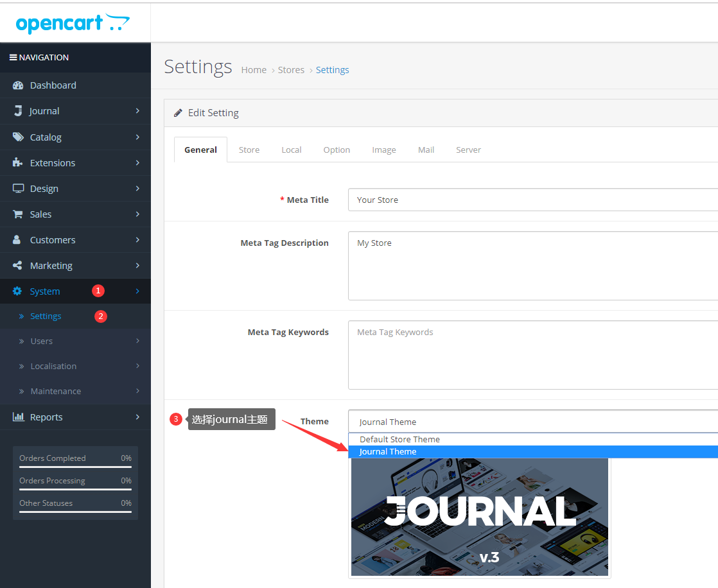
Task: Click the System gear icon
Action: [x=17, y=291]
